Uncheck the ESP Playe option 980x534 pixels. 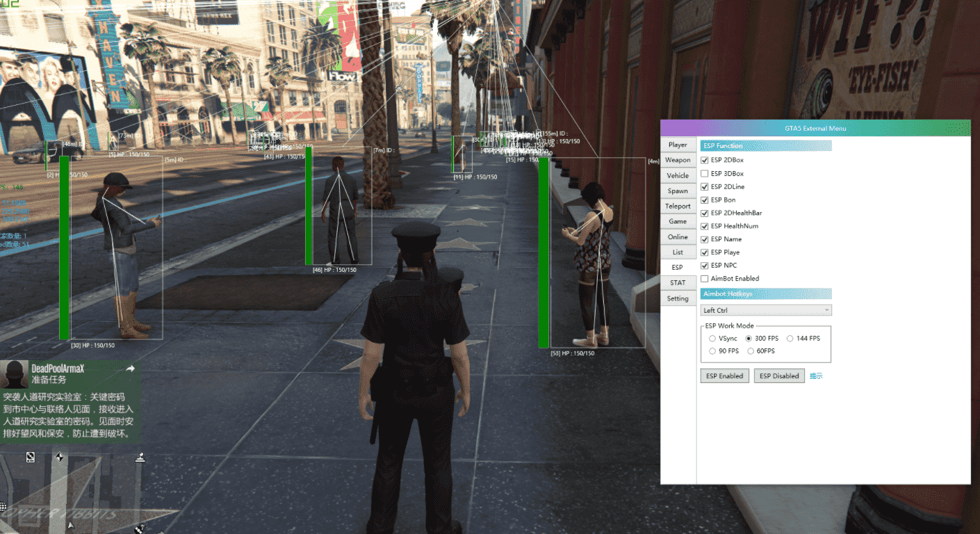705,252
